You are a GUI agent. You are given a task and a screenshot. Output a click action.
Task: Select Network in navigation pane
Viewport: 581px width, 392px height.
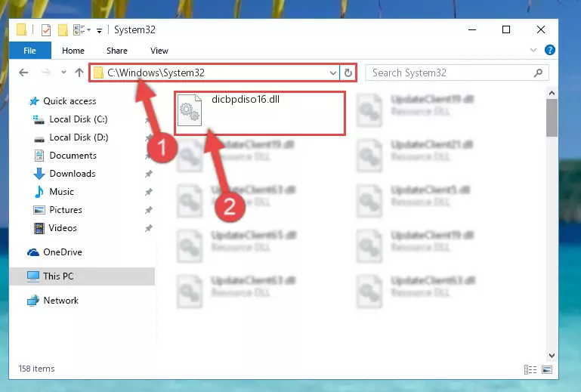60,301
